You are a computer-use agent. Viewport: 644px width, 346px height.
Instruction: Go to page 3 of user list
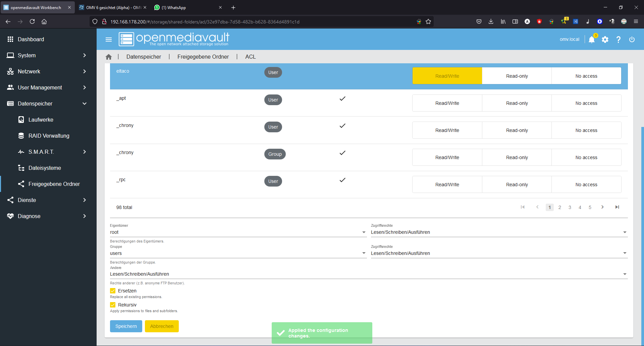coord(570,207)
